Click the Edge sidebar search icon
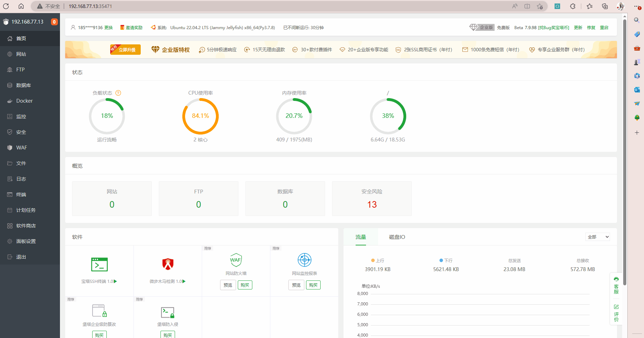The image size is (644, 338). [x=637, y=20]
